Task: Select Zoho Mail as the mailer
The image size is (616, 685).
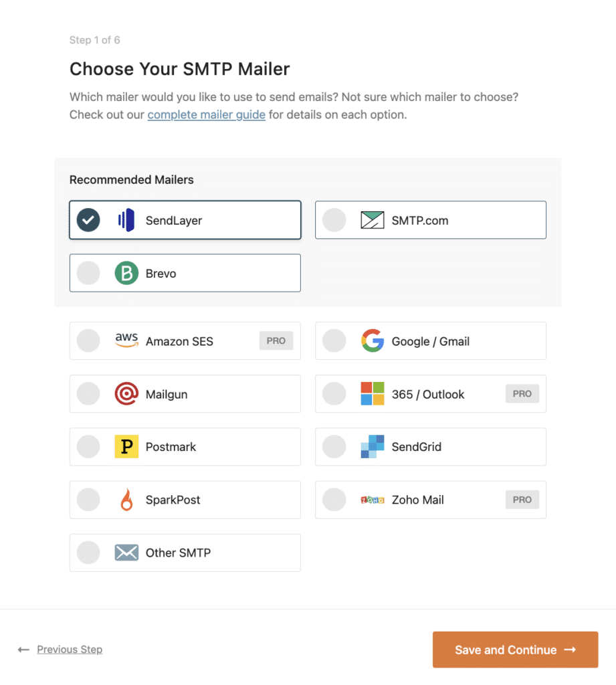Action: [x=334, y=500]
